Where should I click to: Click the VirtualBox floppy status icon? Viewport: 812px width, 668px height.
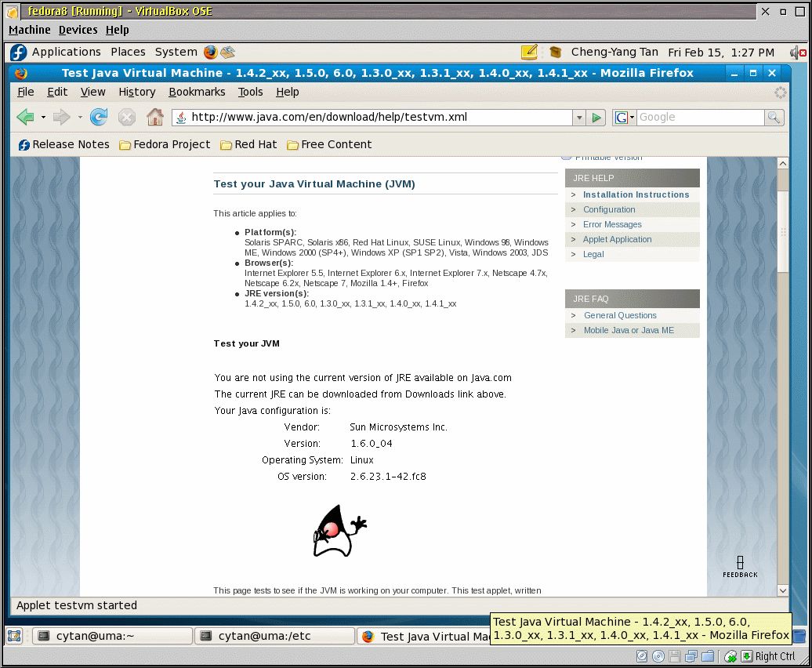[x=675, y=656]
